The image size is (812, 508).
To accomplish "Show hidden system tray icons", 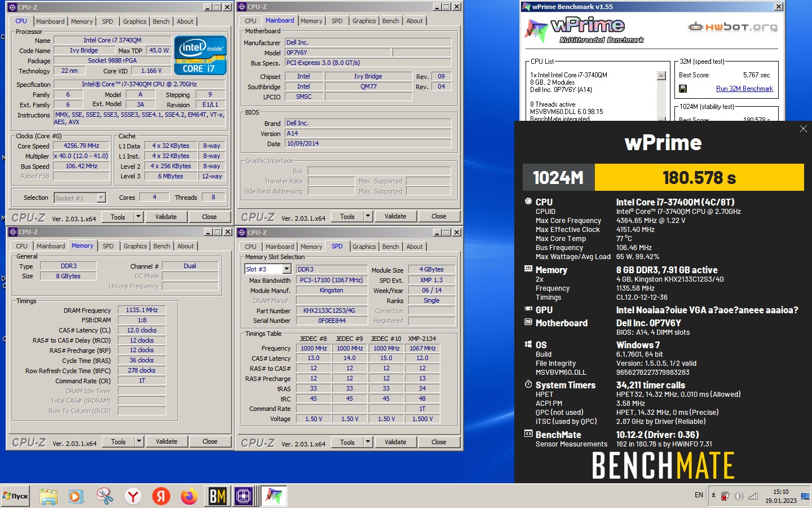I will 713,496.
